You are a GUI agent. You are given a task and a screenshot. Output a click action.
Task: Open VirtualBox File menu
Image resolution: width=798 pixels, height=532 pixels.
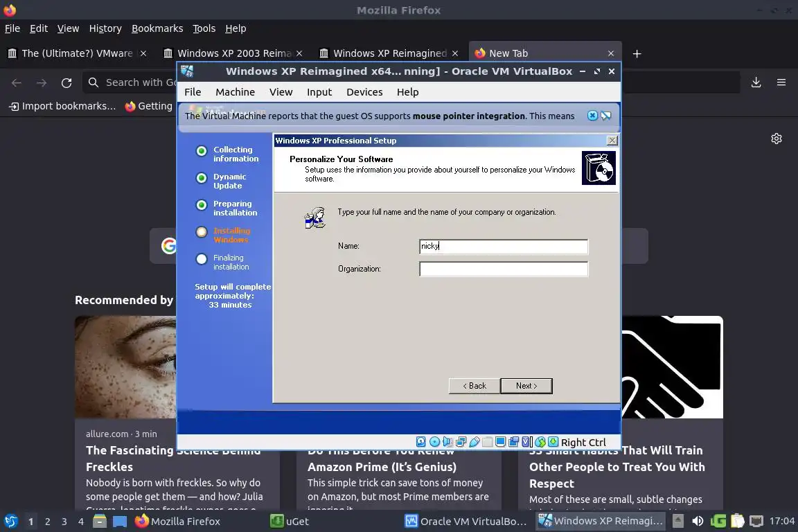tap(193, 92)
